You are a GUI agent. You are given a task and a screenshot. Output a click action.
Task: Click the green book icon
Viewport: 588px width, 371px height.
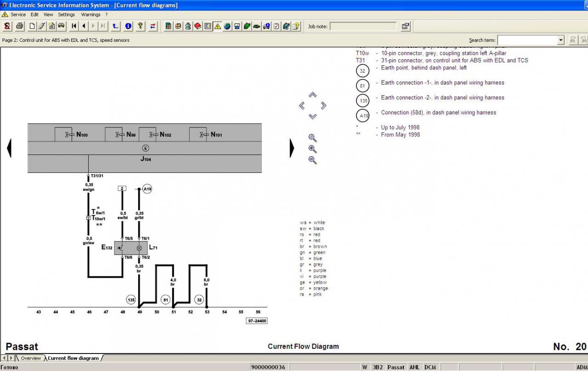point(247,26)
